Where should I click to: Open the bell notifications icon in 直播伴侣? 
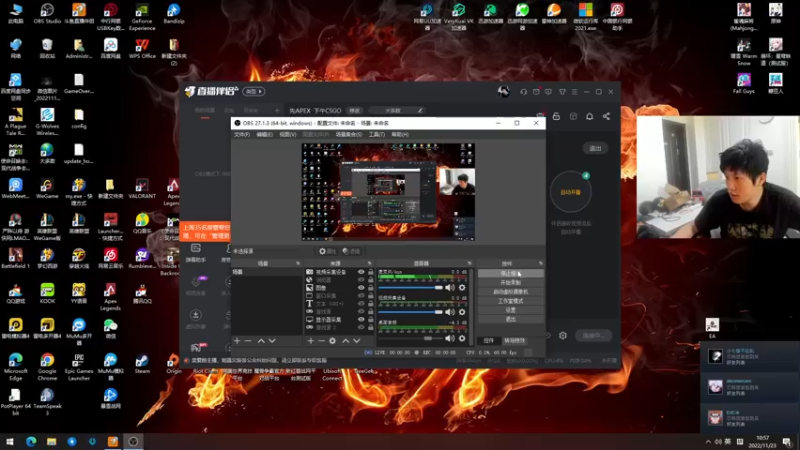(x=589, y=116)
